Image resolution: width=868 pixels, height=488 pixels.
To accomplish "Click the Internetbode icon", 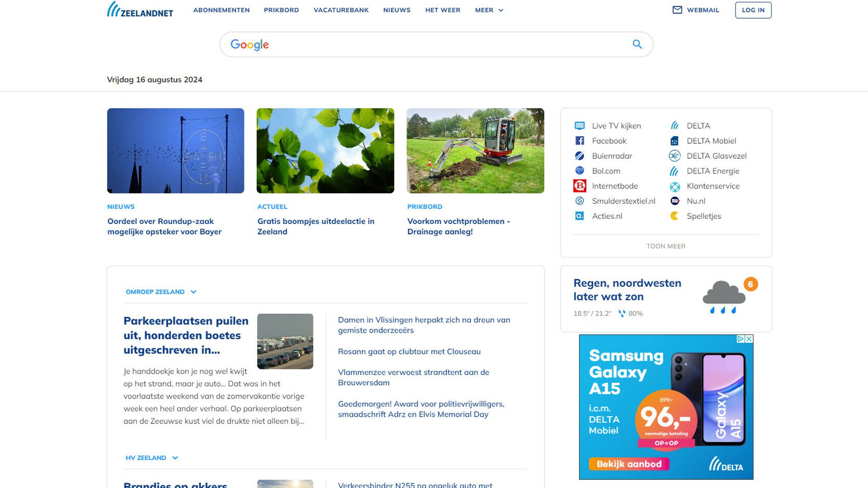I will pyautogui.click(x=580, y=186).
